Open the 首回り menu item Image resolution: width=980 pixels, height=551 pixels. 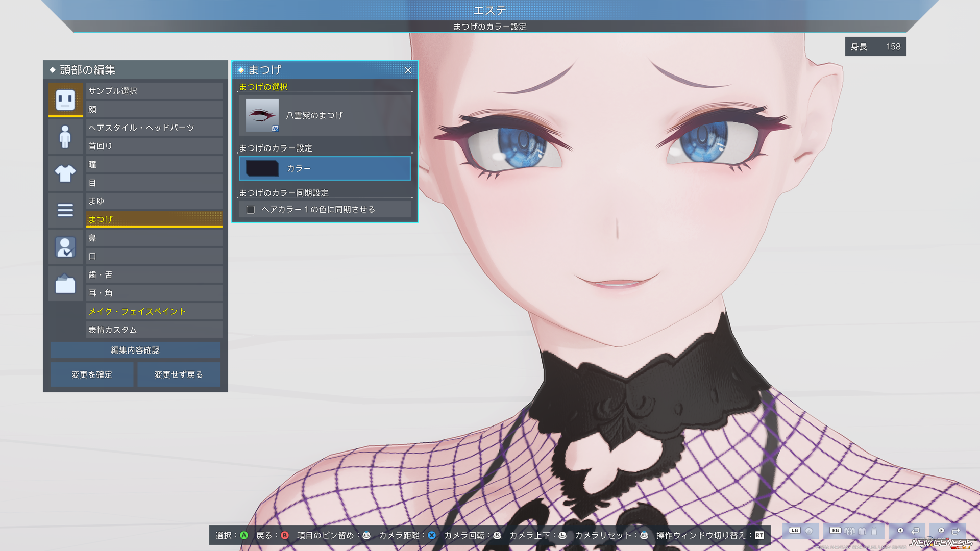(154, 146)
